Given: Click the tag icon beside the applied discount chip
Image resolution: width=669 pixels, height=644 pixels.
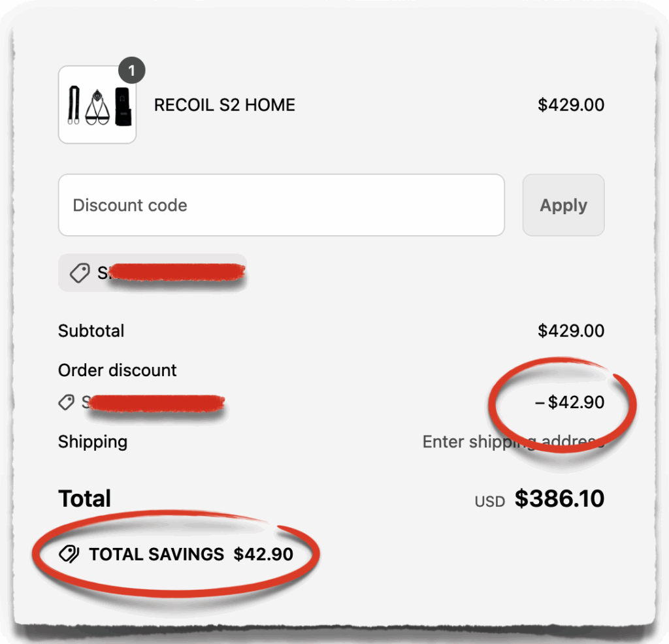Looking at the screenshot, I should (80, 273).
